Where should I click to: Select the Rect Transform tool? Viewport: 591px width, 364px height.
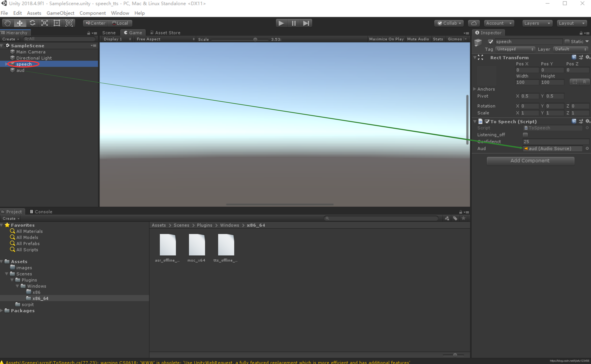tap(57, 23)
